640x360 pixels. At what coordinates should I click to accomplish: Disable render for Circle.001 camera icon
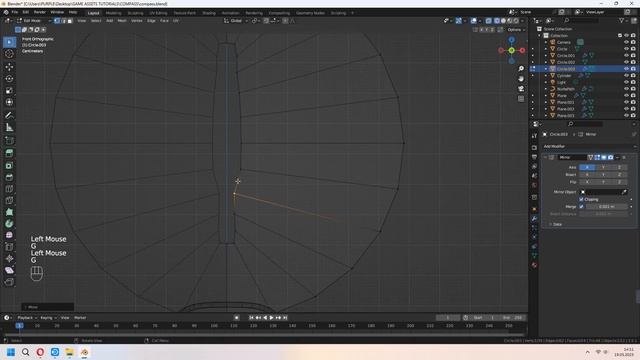633,56
